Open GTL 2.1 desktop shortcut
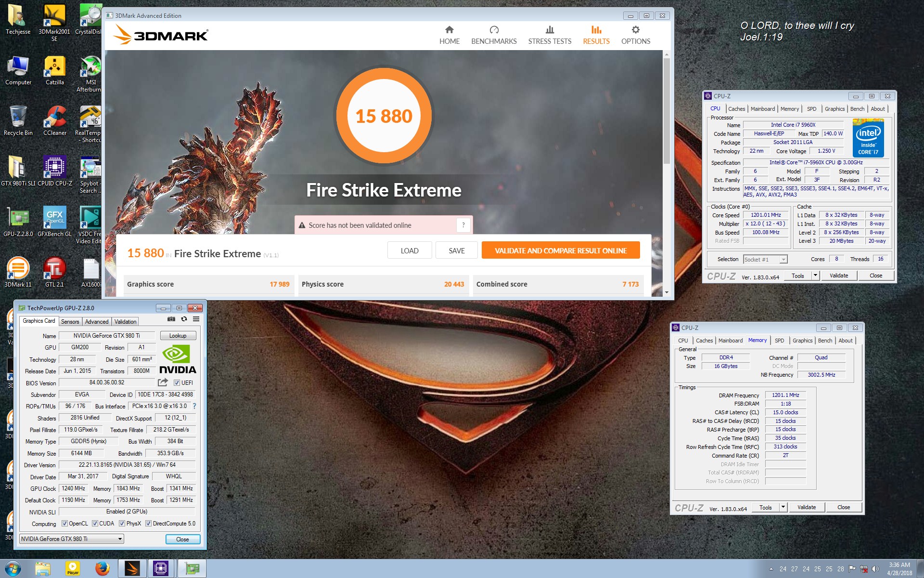Image resolution: width=924 pixels, height=578 pixels. click(54, 272)
